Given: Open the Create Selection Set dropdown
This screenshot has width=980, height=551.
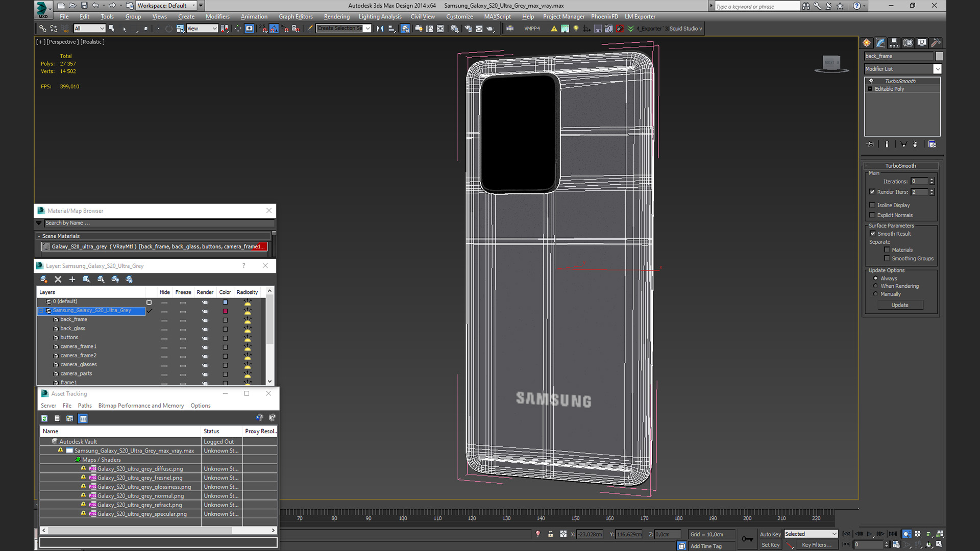Looking at the screenshot, I should 344,29.
